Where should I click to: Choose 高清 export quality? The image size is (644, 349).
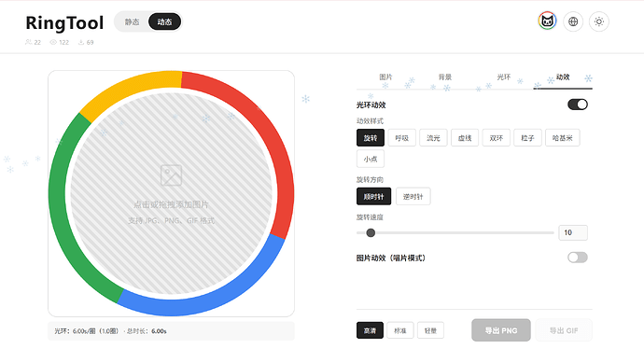pos(370,330)
